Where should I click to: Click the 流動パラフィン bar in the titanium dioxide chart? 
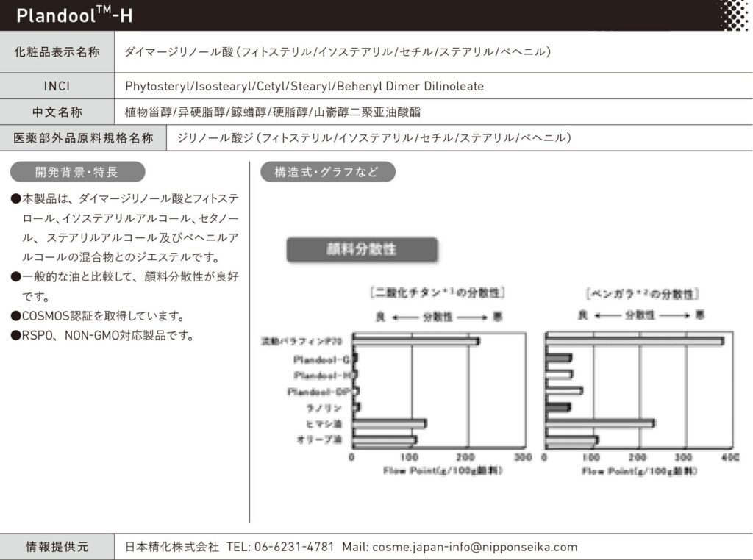pyautogui.click(x=415, y=341)
